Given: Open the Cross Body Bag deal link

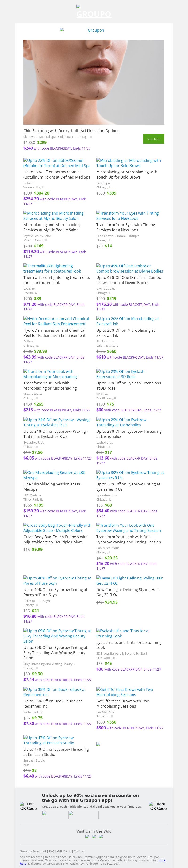Looking at the screenshot, I should point(57,528).
